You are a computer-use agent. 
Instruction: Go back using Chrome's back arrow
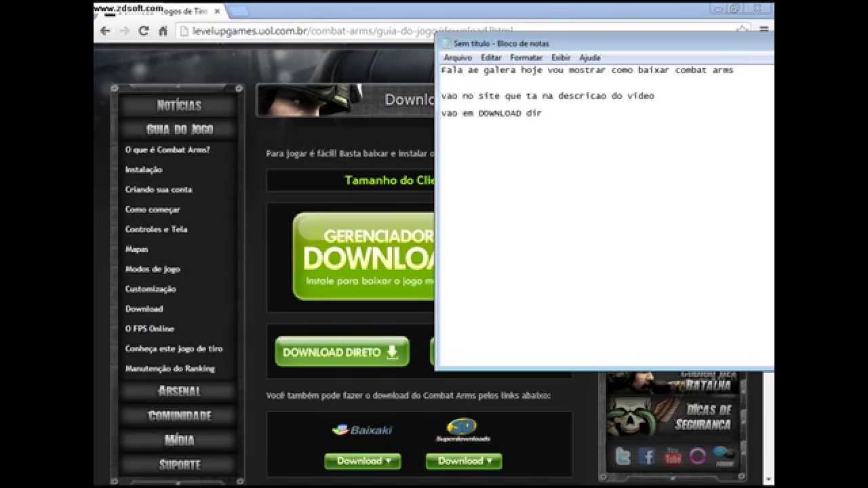click(x=105, y=30)
